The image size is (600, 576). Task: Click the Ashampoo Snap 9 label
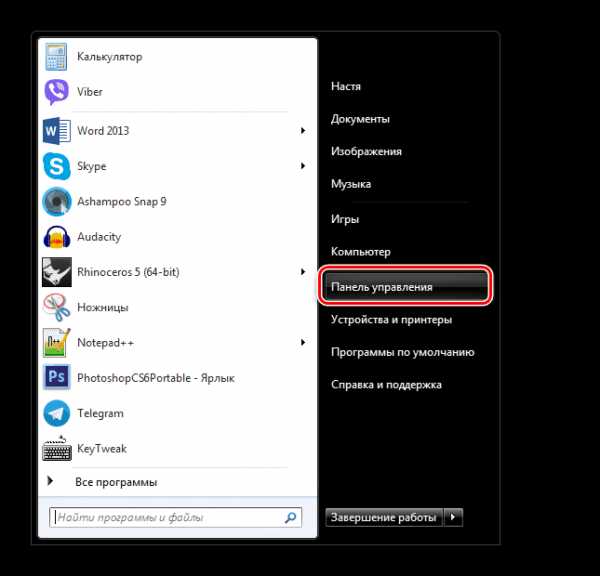pos(122,202)
